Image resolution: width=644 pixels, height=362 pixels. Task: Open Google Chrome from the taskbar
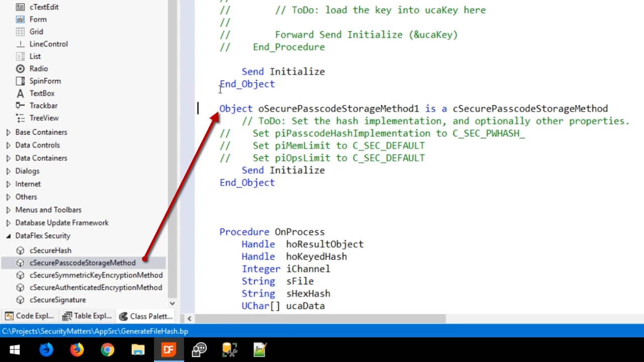click(107, 349)
